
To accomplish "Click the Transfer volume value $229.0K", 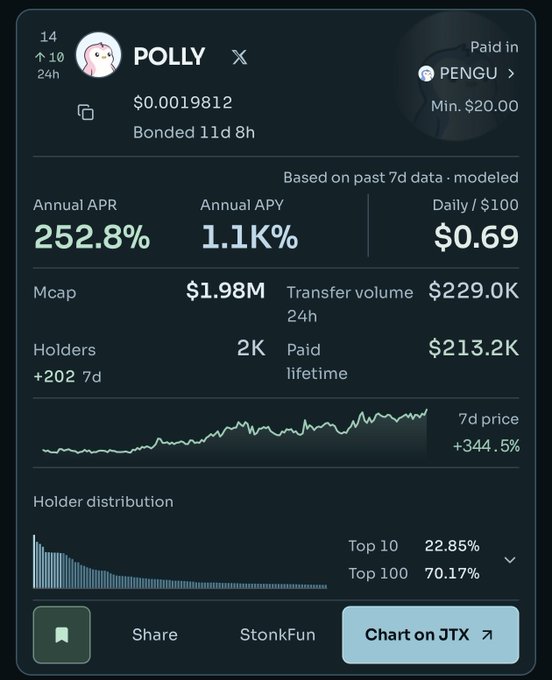I will 474,291.
